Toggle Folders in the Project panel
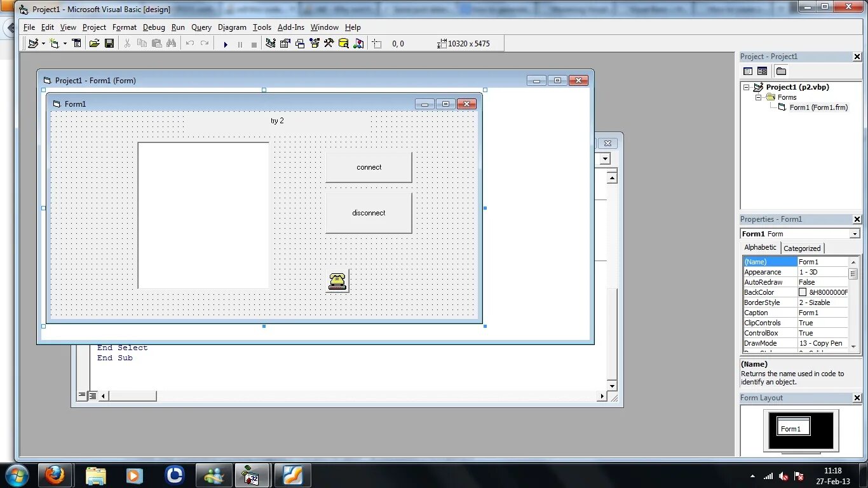The height and width of the screenshot is (488, 868). click(x=781, y=71)
